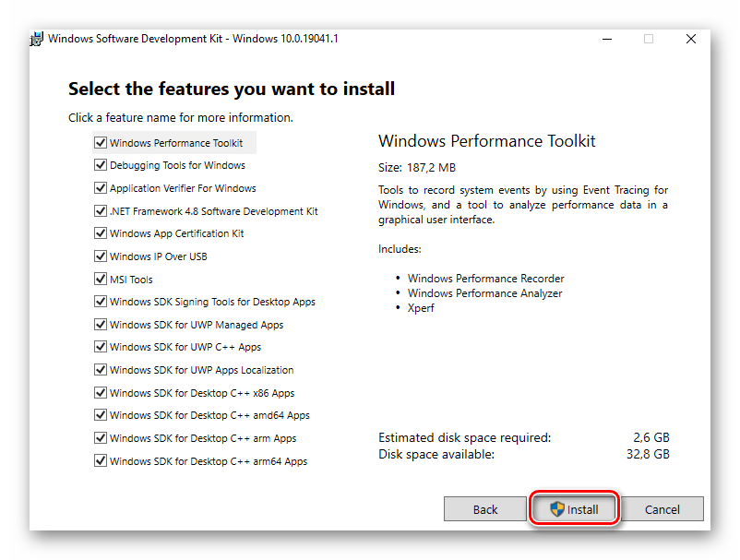Click the SDK installer icon in title bar
This screenshot has height=560, width=740.
pyautogui.click(x=37, y=39)
